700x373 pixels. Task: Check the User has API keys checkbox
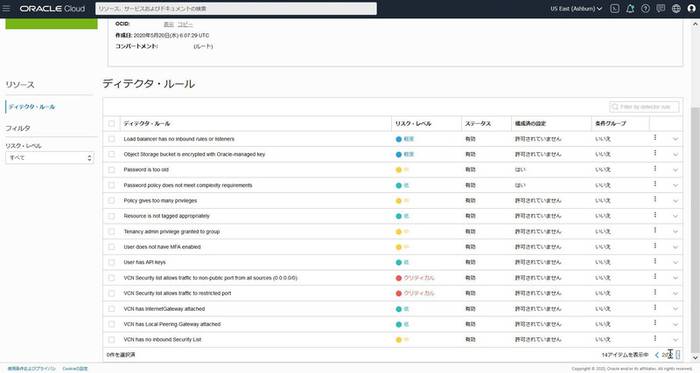112,262
